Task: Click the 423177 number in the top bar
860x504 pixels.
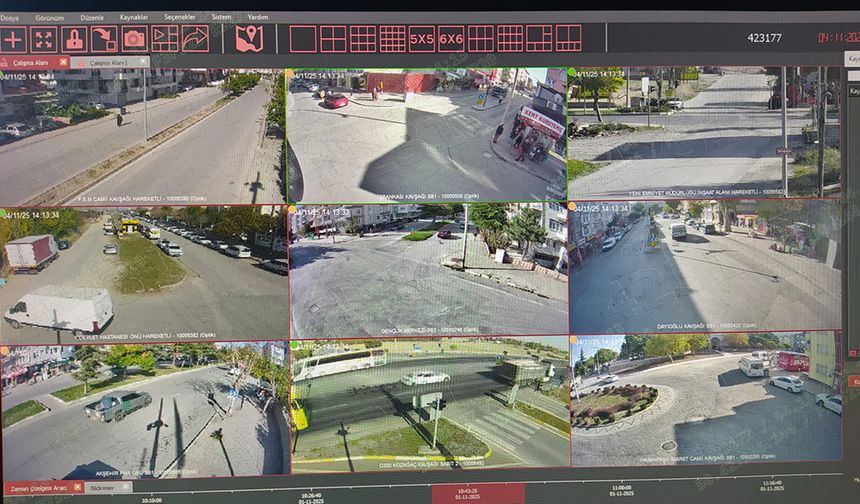Action: (x=764, y=38)
